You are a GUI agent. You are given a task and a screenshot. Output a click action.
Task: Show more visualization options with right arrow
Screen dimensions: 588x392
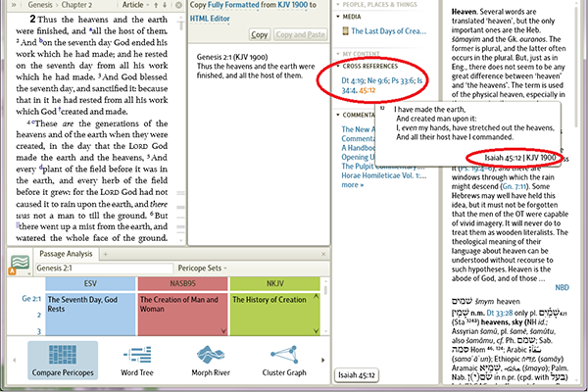pos(322,360)
